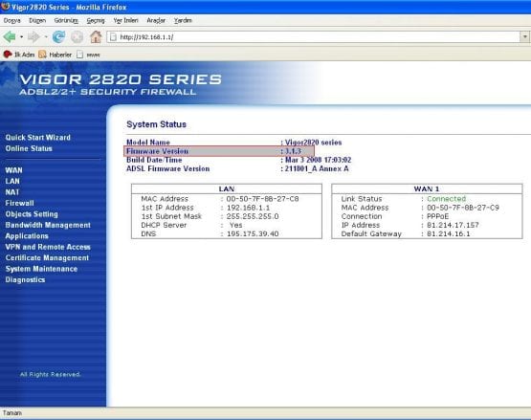Open the address bar history dropdown
Viewport: 531px width, 420px height.
(x=525, y=37)
